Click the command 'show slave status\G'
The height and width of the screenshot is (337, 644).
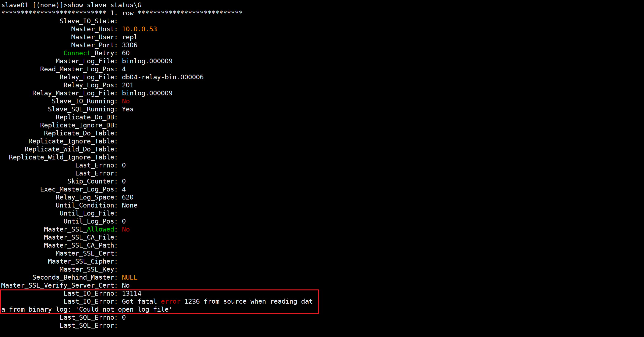tap(104, 5)
